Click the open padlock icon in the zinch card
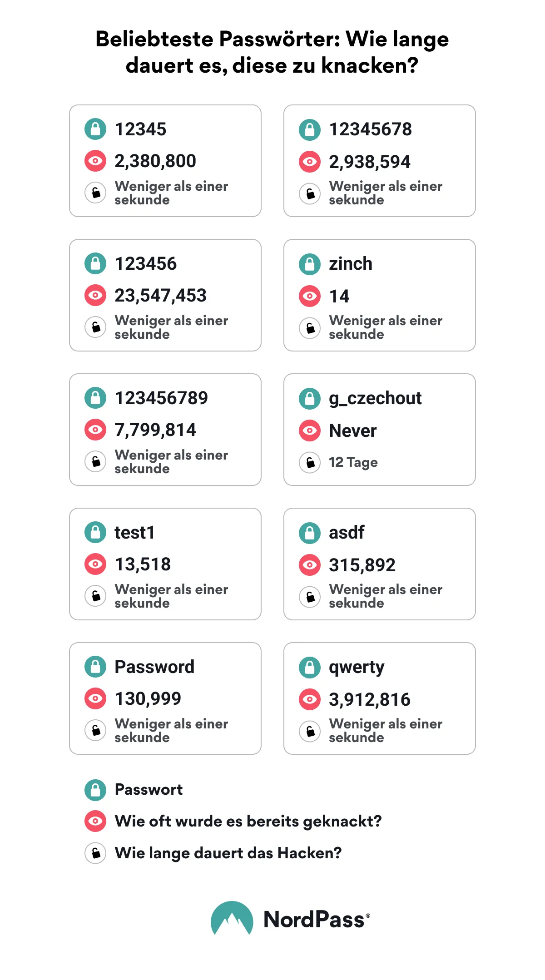The width and height of the screenshot is (545, 980). coord(310,328)
